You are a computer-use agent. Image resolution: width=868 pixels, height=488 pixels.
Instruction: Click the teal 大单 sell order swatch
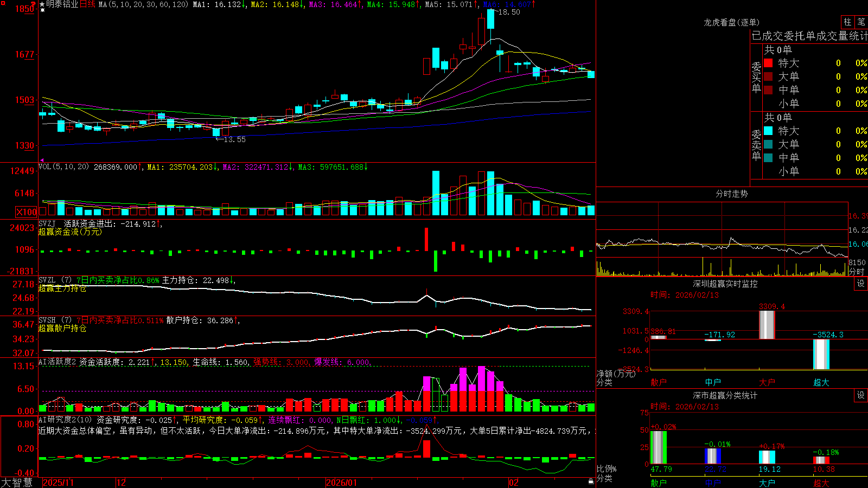(768, 144)
